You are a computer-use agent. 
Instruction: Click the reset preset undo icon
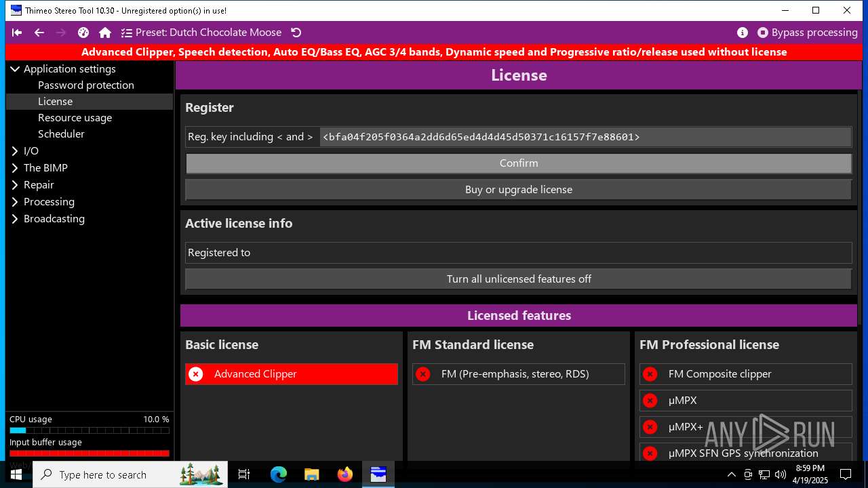[x=296, y=33]
